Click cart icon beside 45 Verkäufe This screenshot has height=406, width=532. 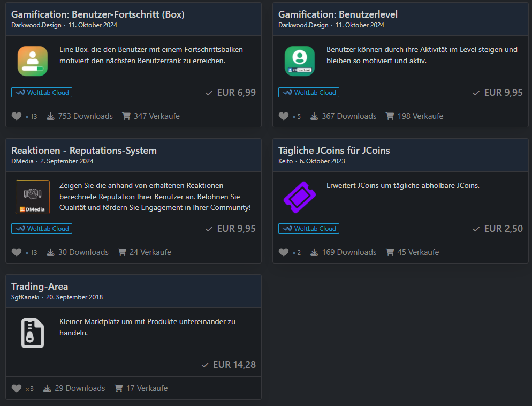coord(390,252)
